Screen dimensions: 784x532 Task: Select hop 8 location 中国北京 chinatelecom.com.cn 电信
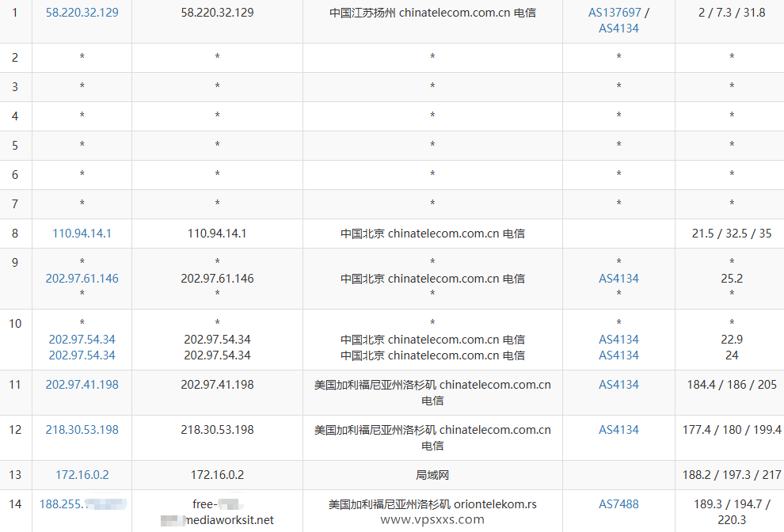432,234
